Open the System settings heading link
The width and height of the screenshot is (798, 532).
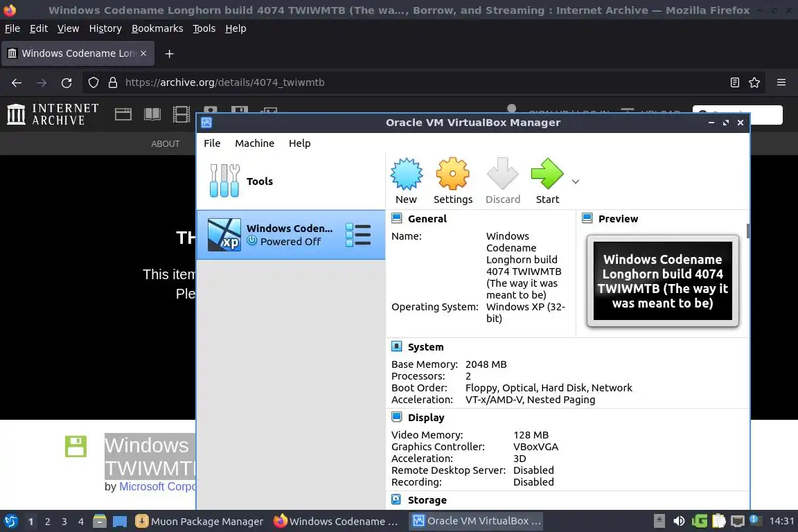click(x=425, y=347)
